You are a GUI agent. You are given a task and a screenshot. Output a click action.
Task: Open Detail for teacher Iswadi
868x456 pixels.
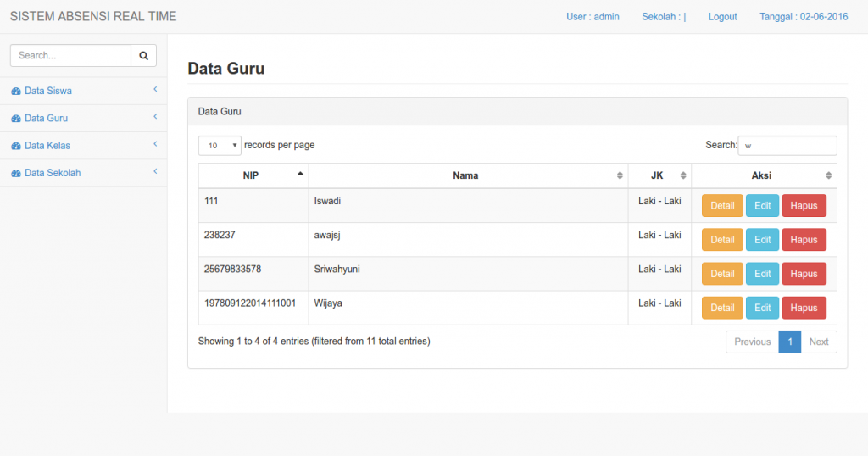(x=722, y=206)
